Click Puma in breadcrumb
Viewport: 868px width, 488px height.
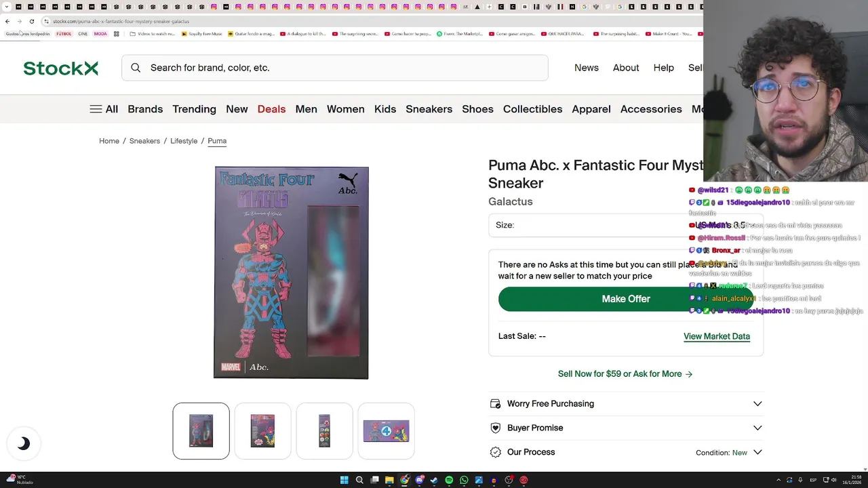click(x=217, y=141)
